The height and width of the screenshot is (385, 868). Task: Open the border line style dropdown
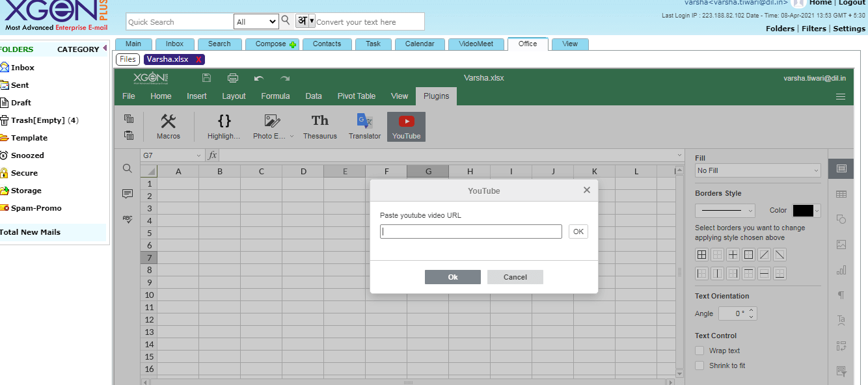(725, 210)
